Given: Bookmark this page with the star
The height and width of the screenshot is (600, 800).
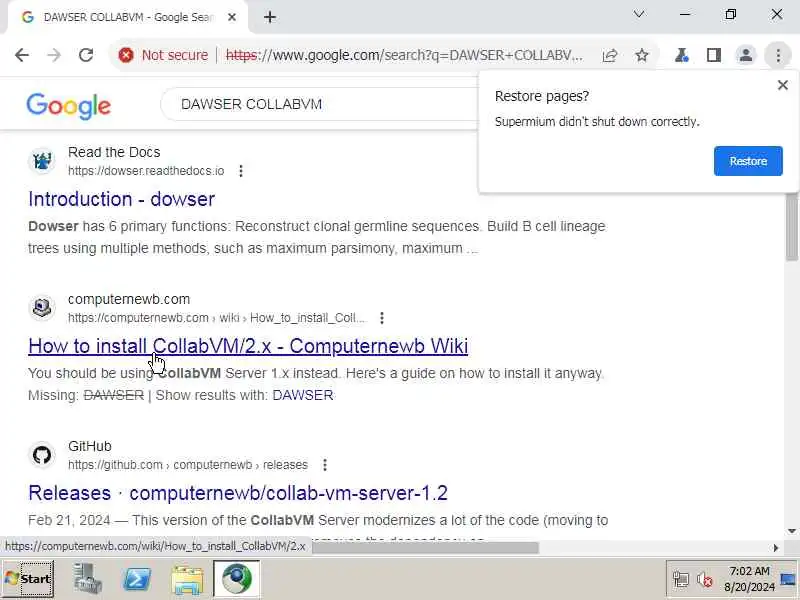Looking at the screenshot, I should pyautogui.click(x=642, y=55).
